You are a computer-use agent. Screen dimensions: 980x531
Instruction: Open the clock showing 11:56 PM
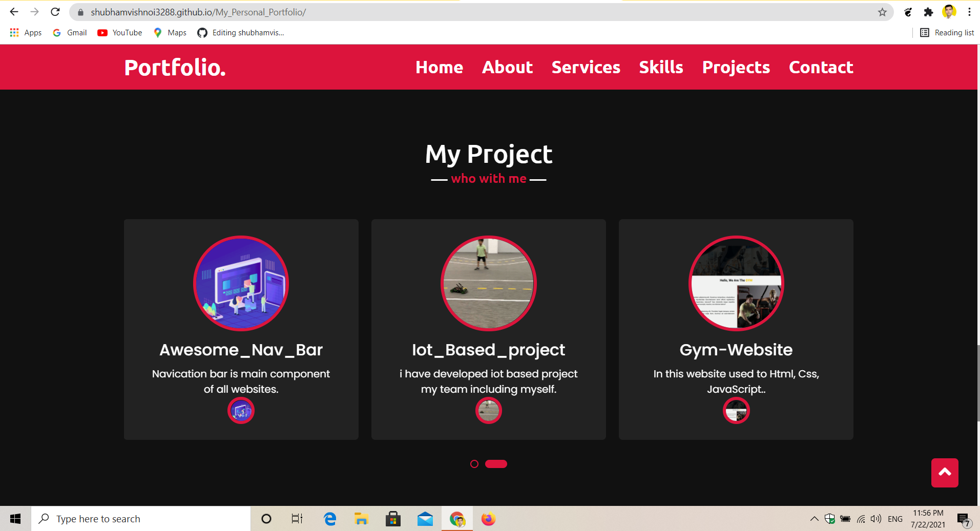928,519
